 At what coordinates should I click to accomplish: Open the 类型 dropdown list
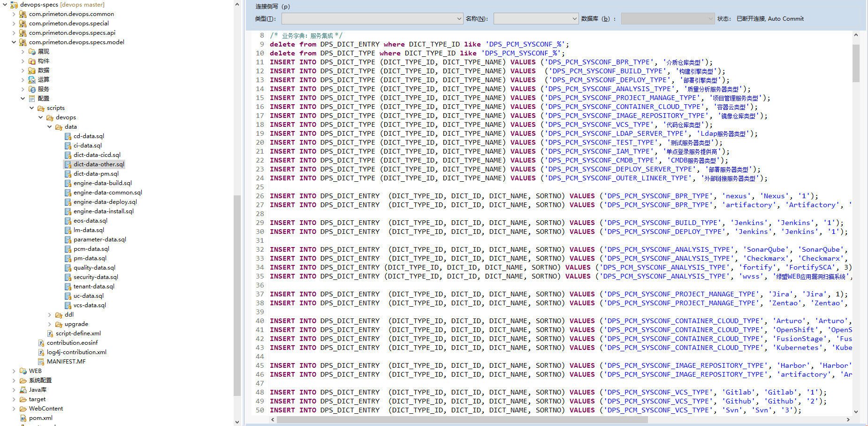(459, 19)
